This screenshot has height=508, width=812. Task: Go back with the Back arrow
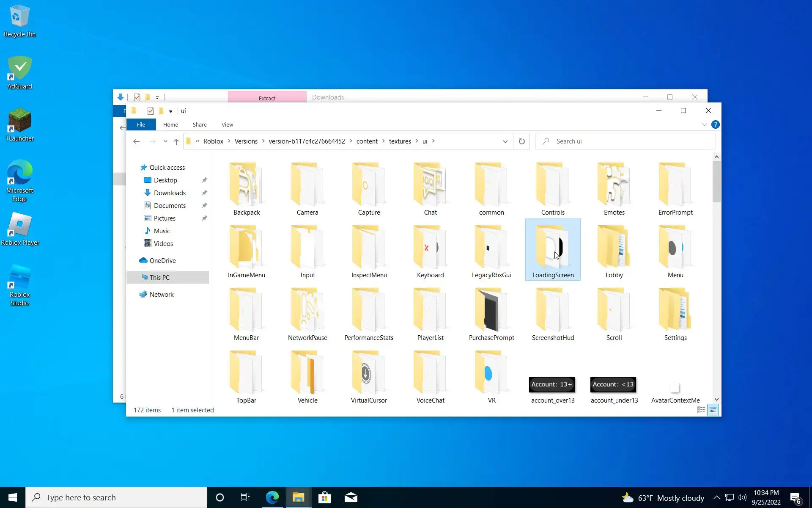pyautogui.click(x=136, y=141)
